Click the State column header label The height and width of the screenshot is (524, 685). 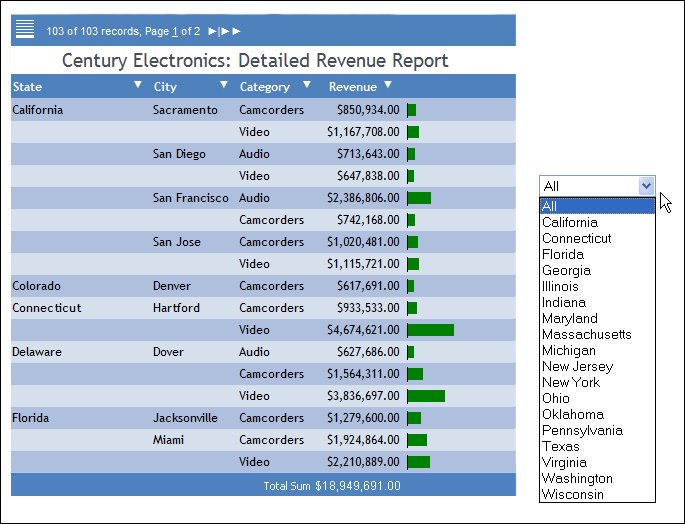tap(27, 87)
